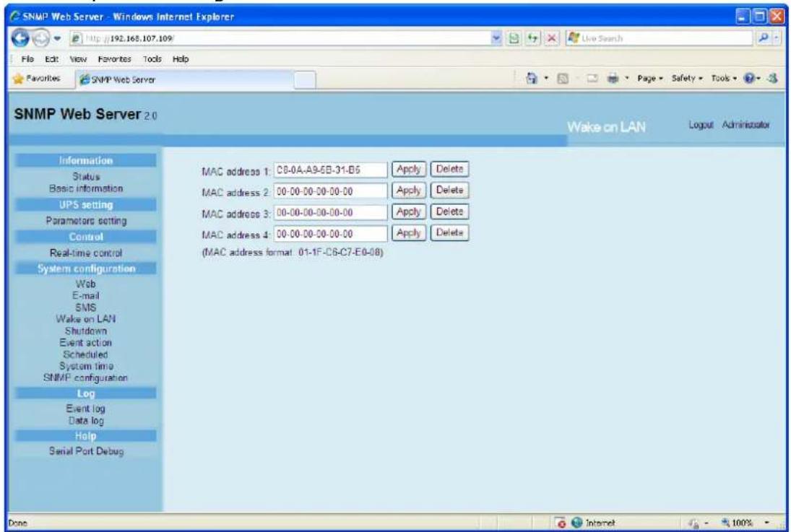Open the recent pages dropdown next to Forward
This screenshot has height=532, width=791.
point(57,39)
